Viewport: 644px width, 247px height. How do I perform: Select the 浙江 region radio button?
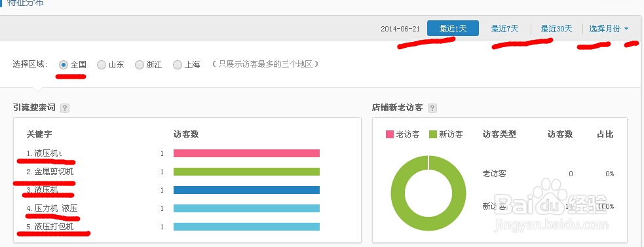click(140, 65)
